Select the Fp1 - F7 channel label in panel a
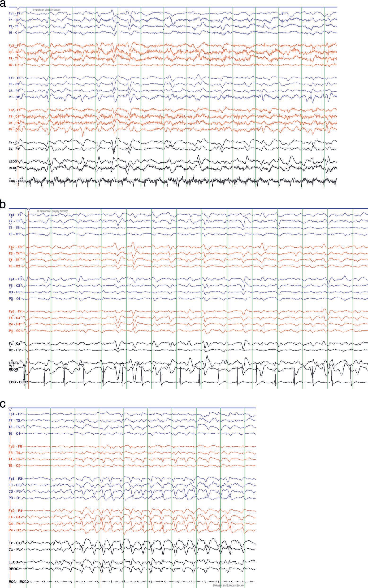The image size is (368, 588). (14, 13)
